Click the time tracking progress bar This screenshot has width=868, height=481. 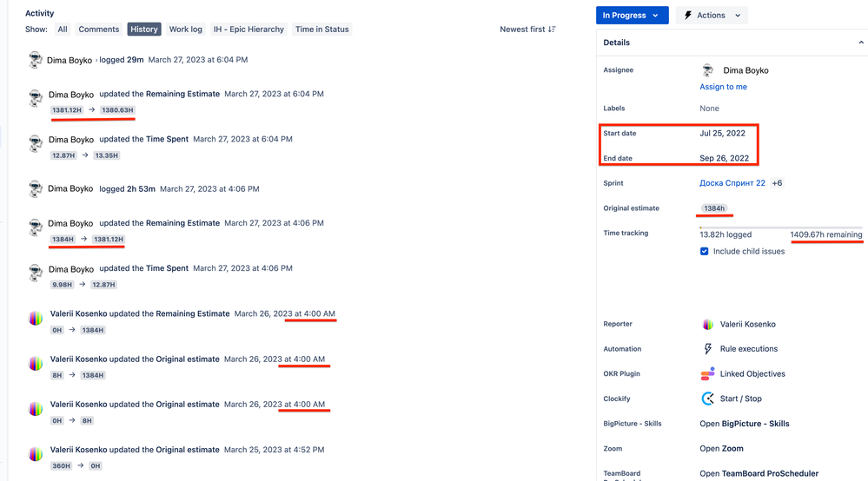(x=780, y=227)
